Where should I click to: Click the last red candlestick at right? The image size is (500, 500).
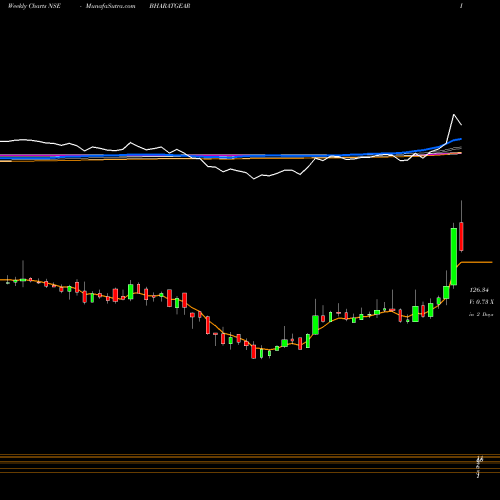[462, 237]
